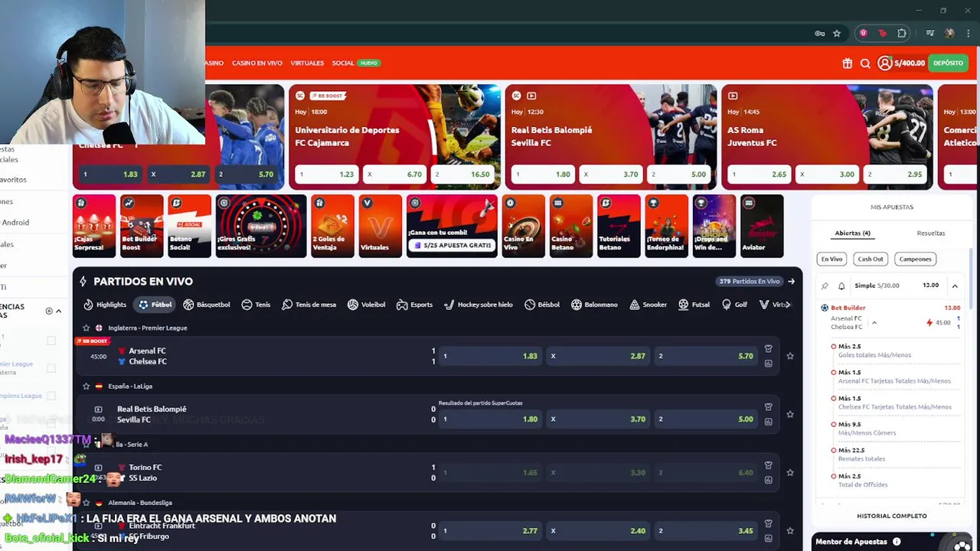Favorite the Arsenal vs Chelsea match star
Viewport: 980px width, 551px height.
[790, 356]
